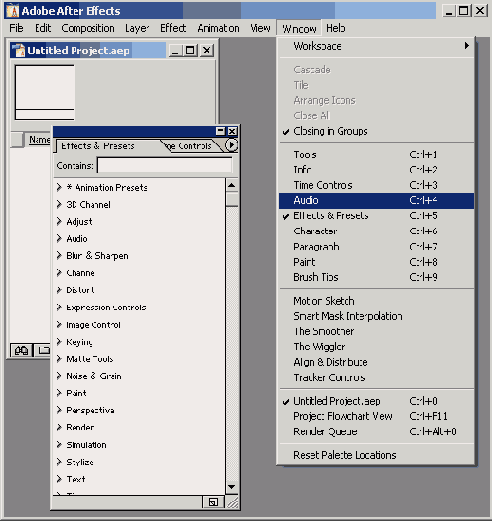The image size is (492, 521).
Task: Choose Audio from the Window menu
Action: coord(377,200)
